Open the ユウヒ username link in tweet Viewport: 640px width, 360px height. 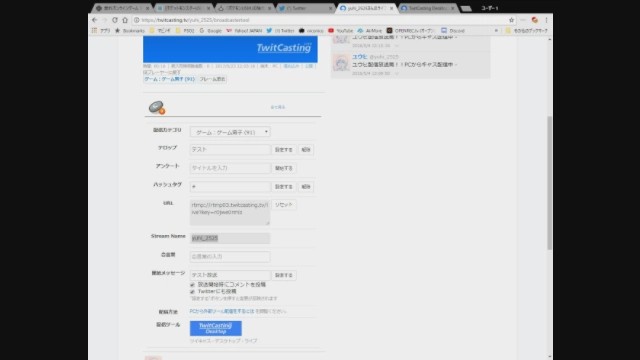pyautogui.click(x=360, y=57)
